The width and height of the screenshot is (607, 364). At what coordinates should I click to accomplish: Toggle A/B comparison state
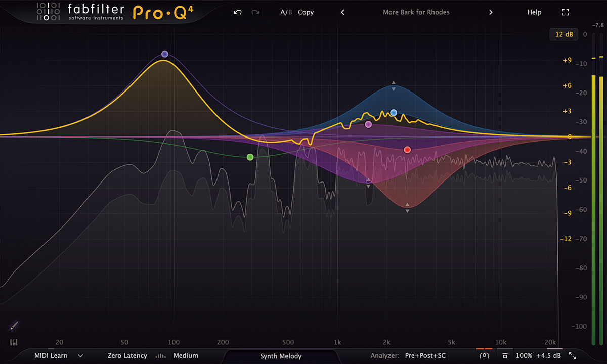pyautogui.click(x=286, y=12)
